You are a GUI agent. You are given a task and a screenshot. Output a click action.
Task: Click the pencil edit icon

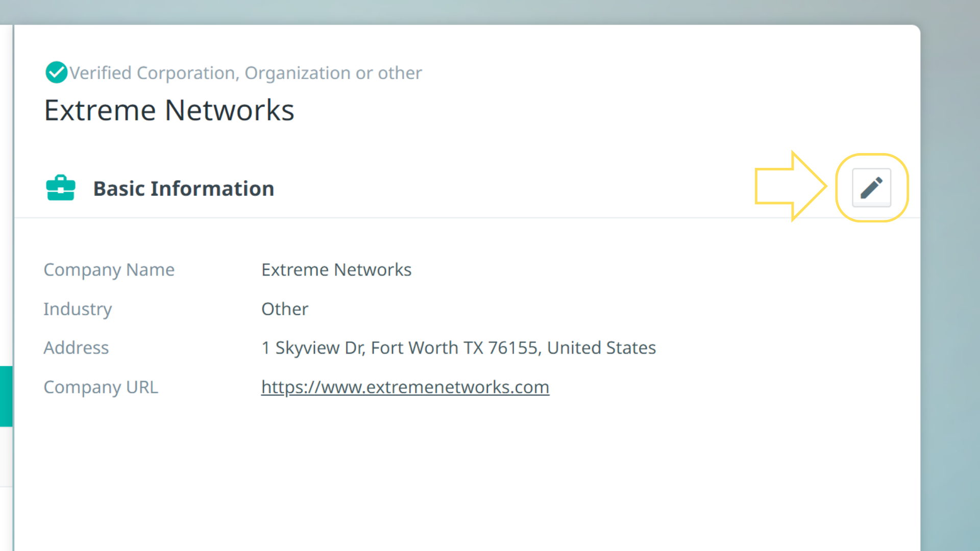pyautogui.click(x=871, y=188)
